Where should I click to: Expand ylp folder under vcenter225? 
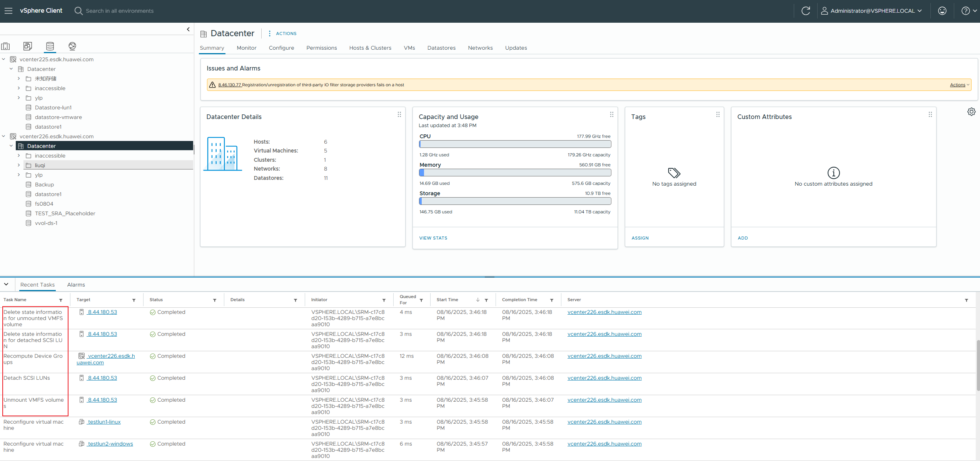point(18,98)
